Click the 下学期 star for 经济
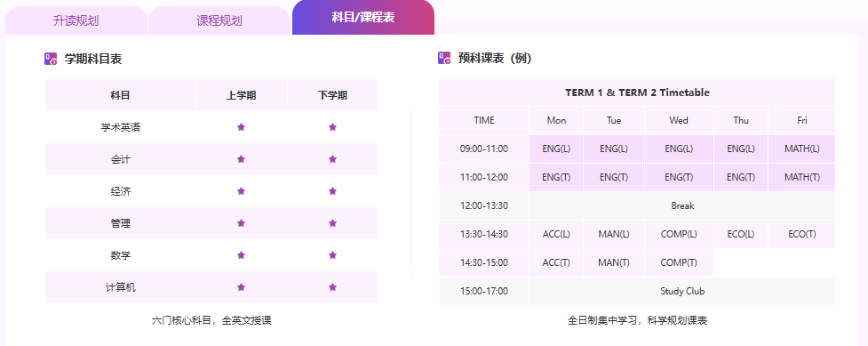 click(332, 191)
